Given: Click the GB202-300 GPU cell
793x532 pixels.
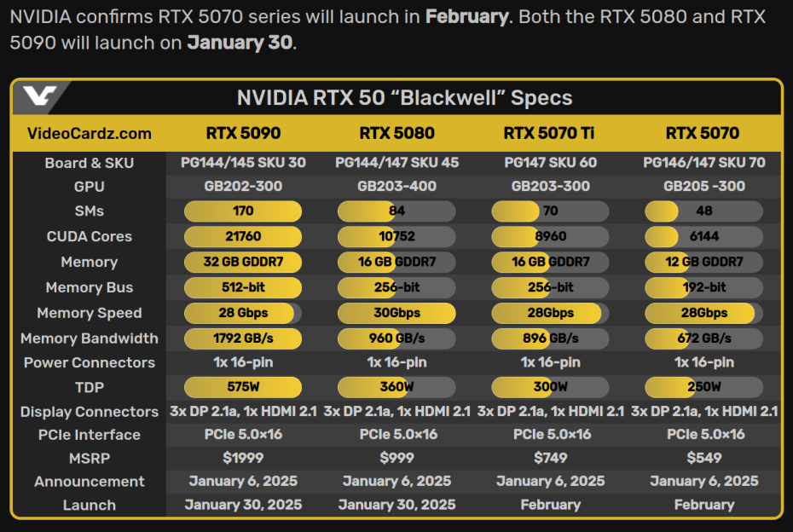Looking at the screenshot, I should click(243, 187).
